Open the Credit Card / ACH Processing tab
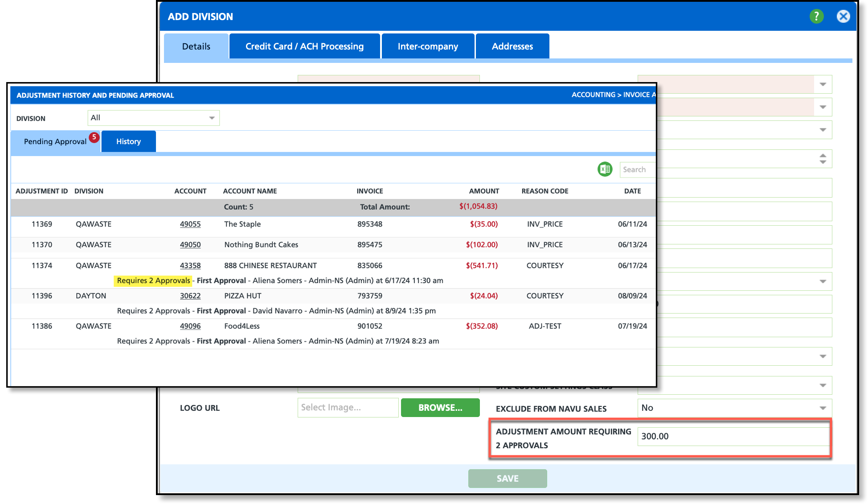Screen dimensions: 868x504 click(x=304, y=46)
